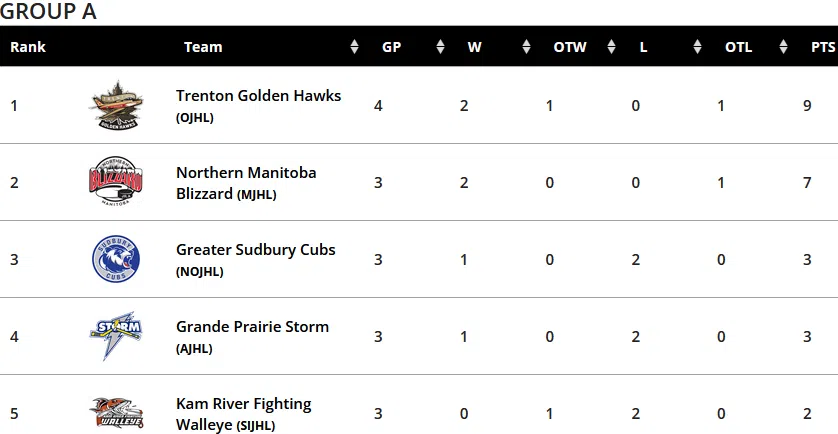
Task: Click the GROUP A heading
Action: pos(48,11)
